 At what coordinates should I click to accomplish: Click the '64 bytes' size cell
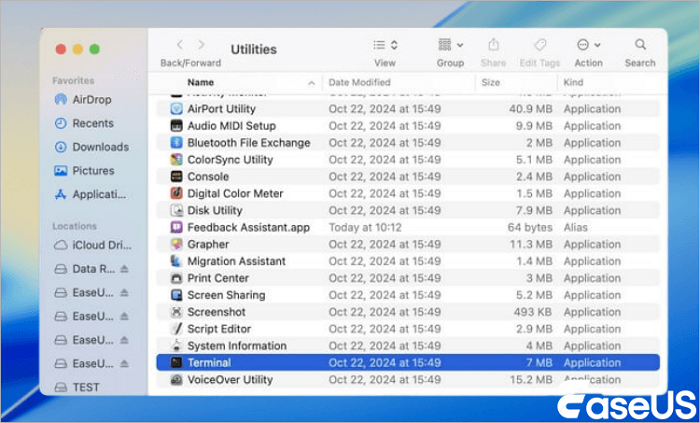pos(530,228)
